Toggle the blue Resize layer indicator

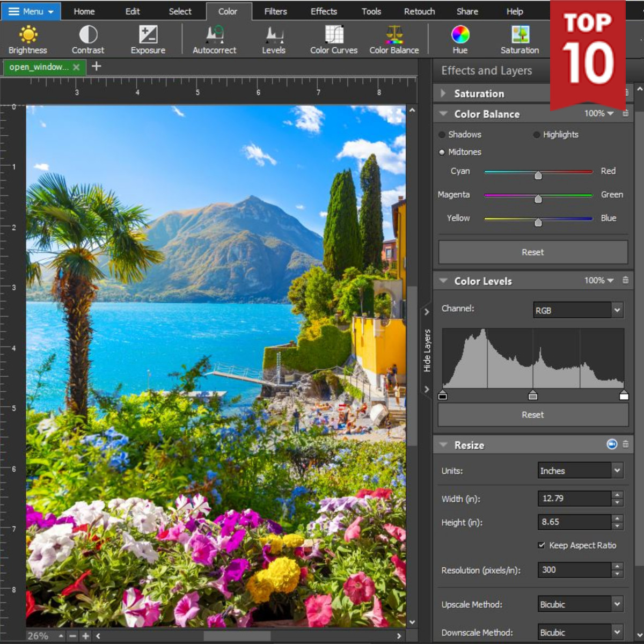click(612, 444)
